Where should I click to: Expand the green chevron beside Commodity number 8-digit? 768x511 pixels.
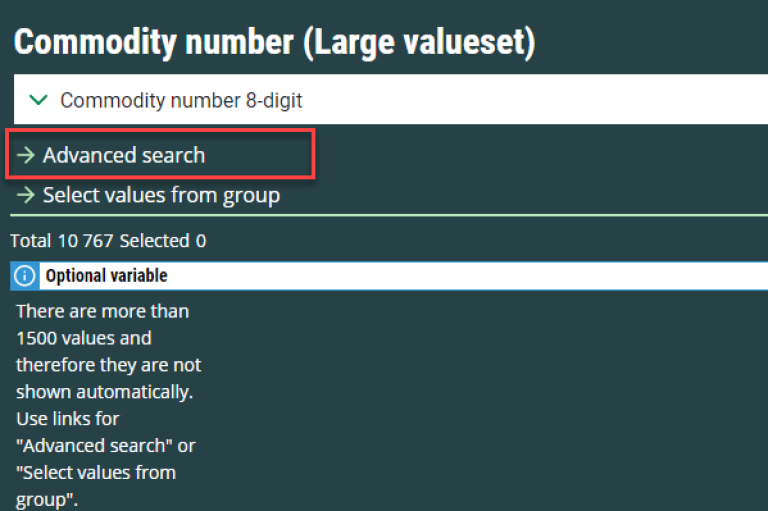click(39, 100)
